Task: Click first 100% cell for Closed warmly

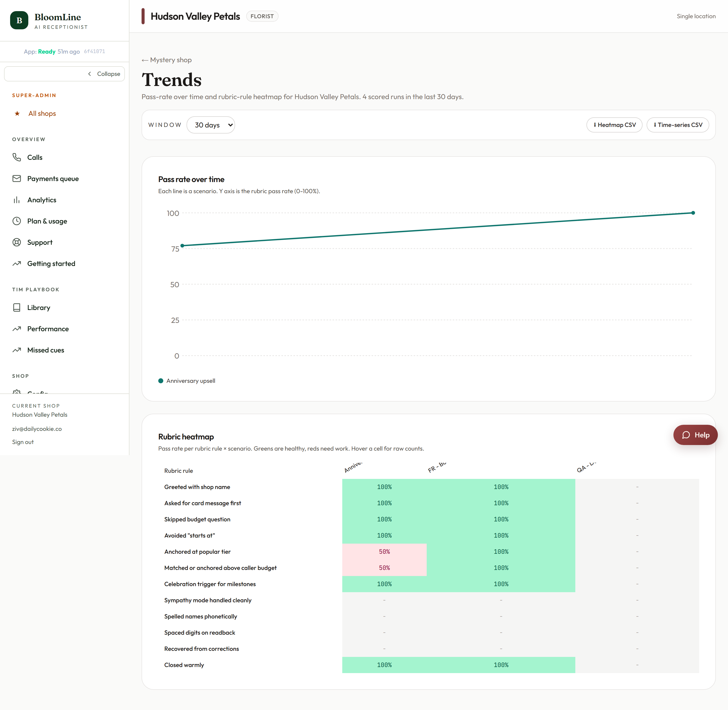Action: click(384, 665)
